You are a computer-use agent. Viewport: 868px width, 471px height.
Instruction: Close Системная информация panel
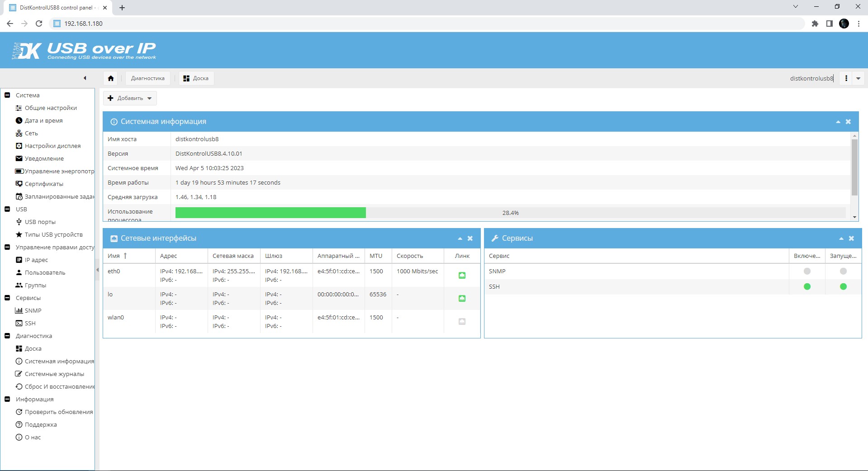pyautogui.click(x=849, y=122)
